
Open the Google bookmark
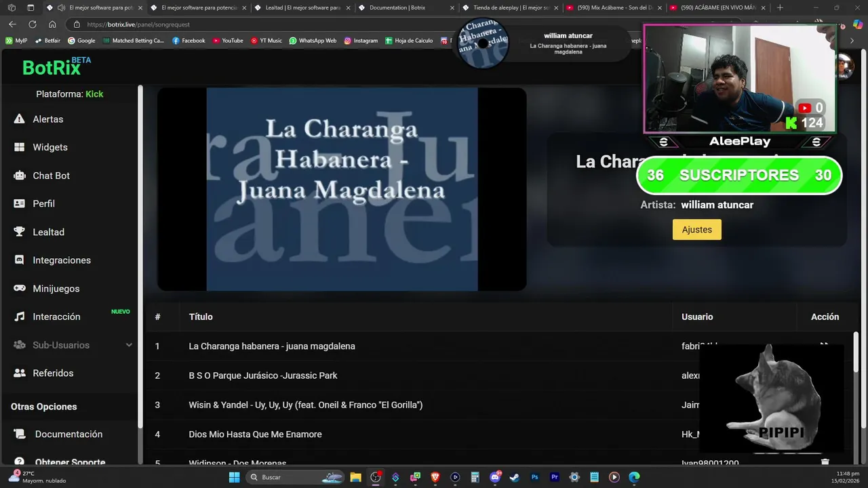pos(81,41)
